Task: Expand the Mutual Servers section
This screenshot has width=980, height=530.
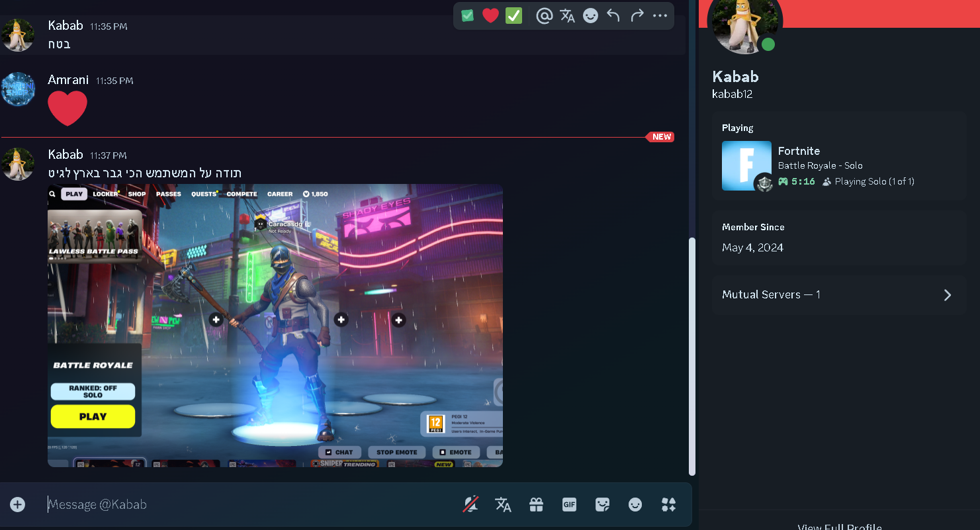Action: point(838,294)
